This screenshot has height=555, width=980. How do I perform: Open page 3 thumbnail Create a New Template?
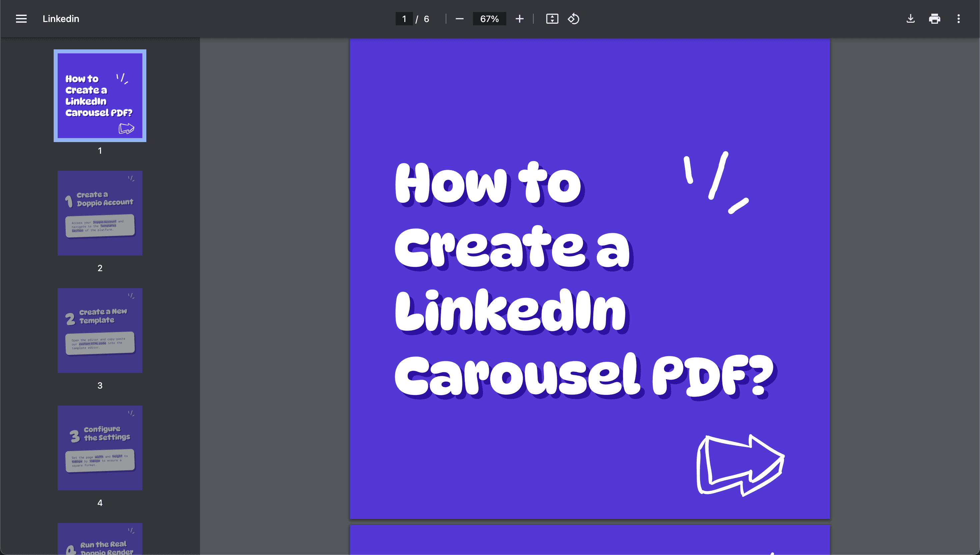coord(100,331)
